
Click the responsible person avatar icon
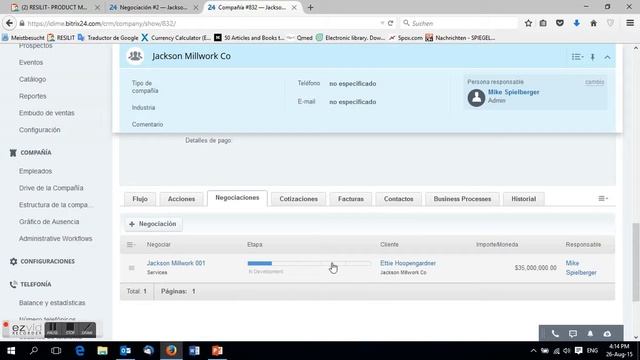pos(476,98)
